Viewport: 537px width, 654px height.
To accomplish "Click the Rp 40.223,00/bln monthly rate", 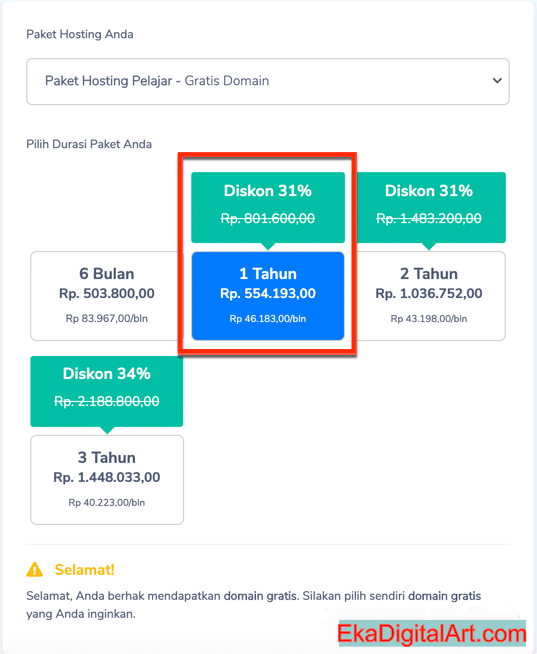I will 107,503.
